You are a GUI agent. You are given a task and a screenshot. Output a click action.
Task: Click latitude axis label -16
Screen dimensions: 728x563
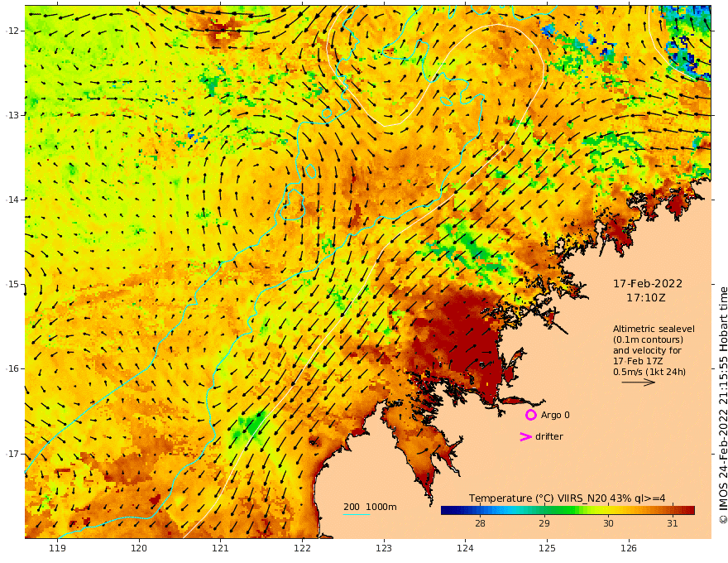[12, 368]
